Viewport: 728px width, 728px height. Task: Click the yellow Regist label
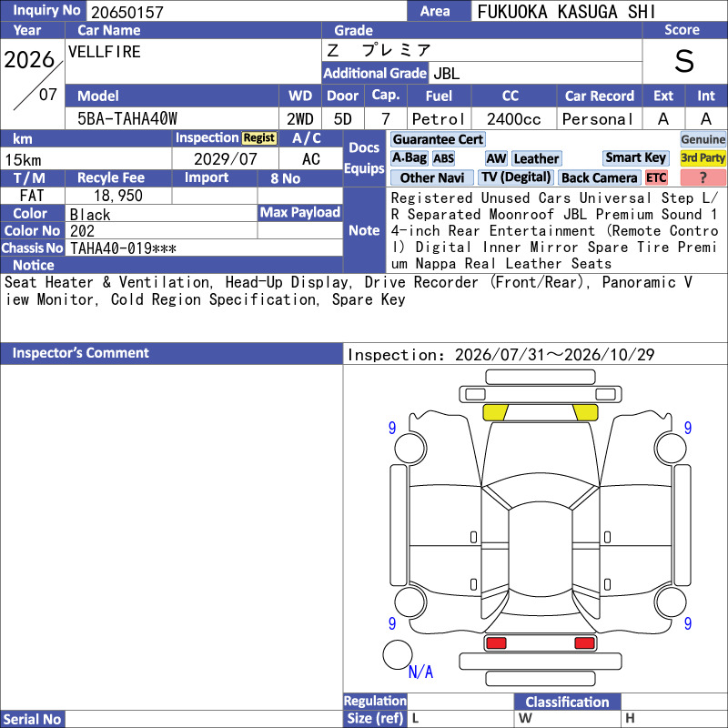258,138
